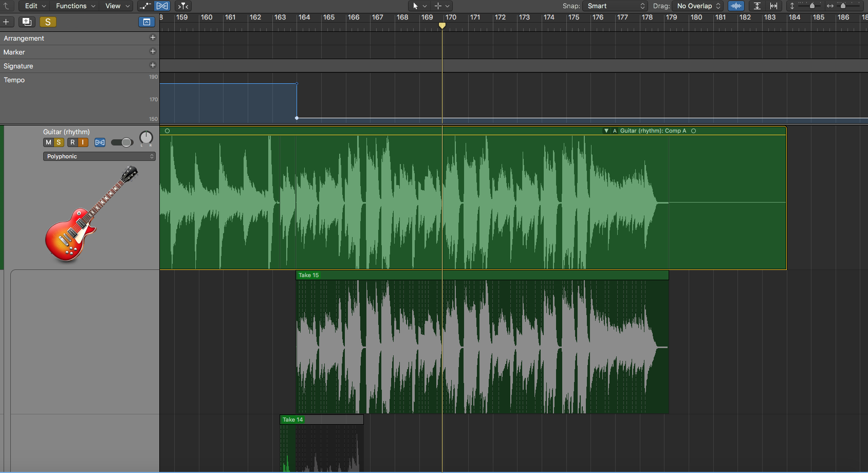
Task: Click the Guitar (rhythm) pan knob
Action: point(146,138)
